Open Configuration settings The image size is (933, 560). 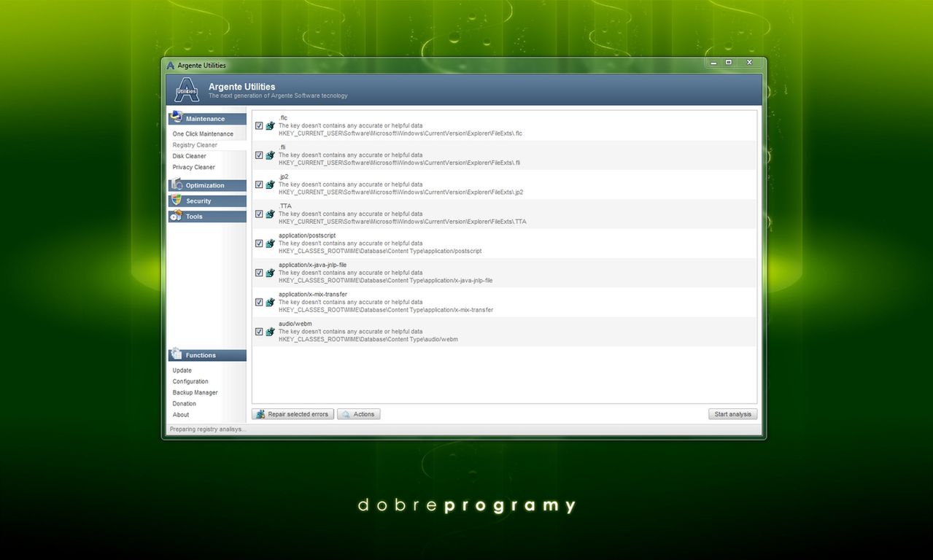(x=190, y=381)
